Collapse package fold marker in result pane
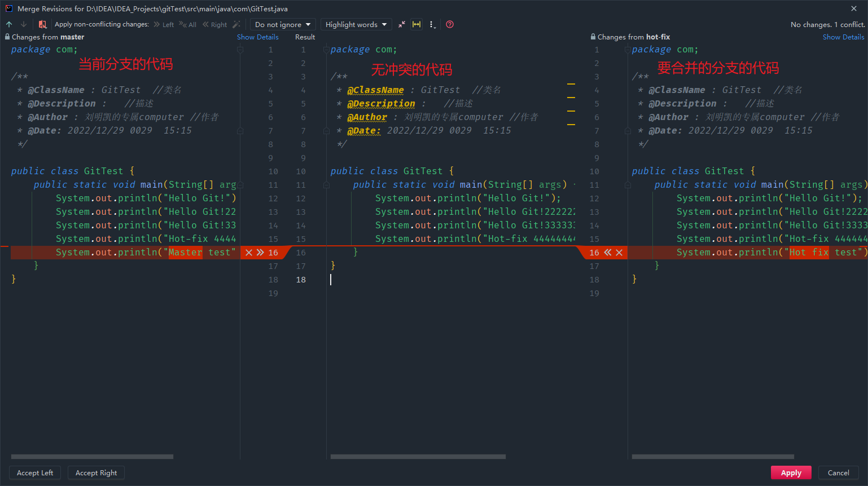This screenshot has height=486, width=868. [326, 50]
